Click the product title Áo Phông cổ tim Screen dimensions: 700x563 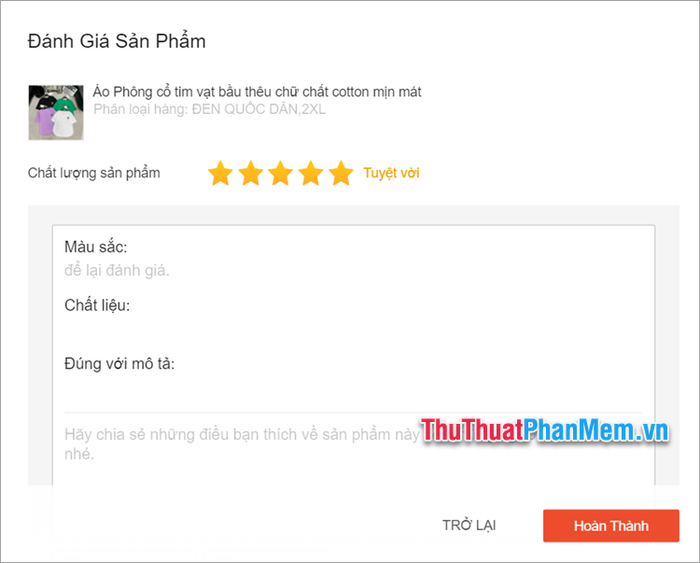point(257,92)
